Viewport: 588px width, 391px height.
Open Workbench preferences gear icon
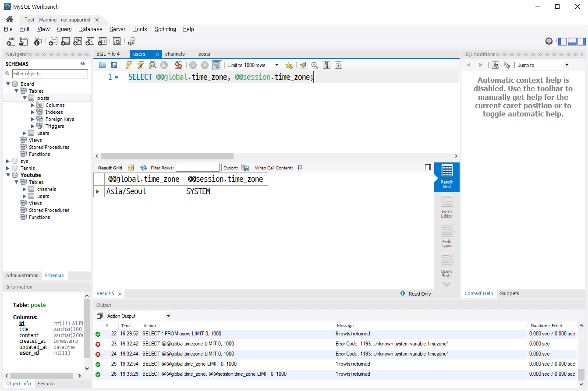pyautogui.click(x=549, y=41)
